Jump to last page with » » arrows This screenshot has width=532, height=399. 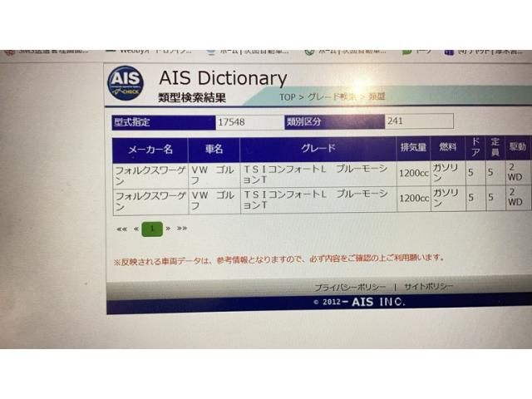tap(182, 229)
